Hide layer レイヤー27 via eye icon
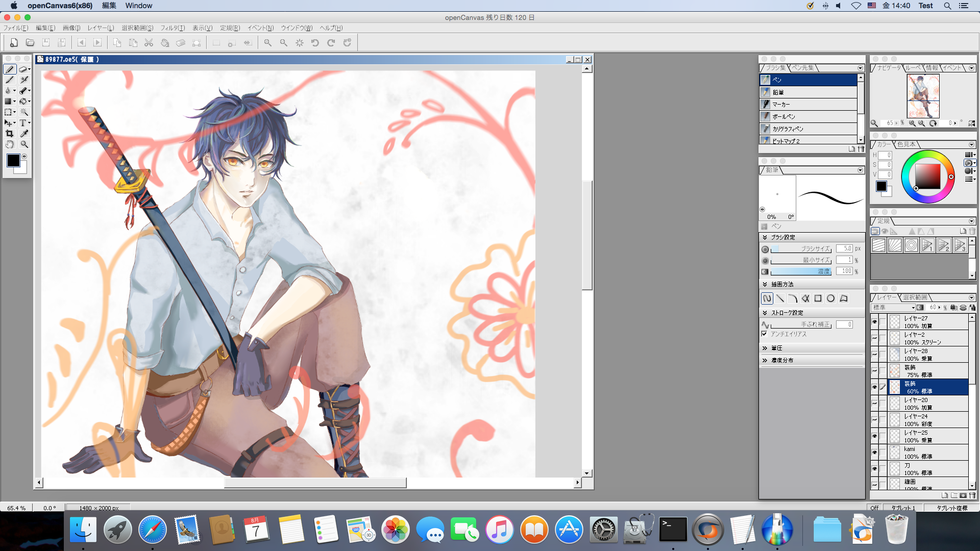The height and width of the screenshot is (551, 980). tap(874, 322)
